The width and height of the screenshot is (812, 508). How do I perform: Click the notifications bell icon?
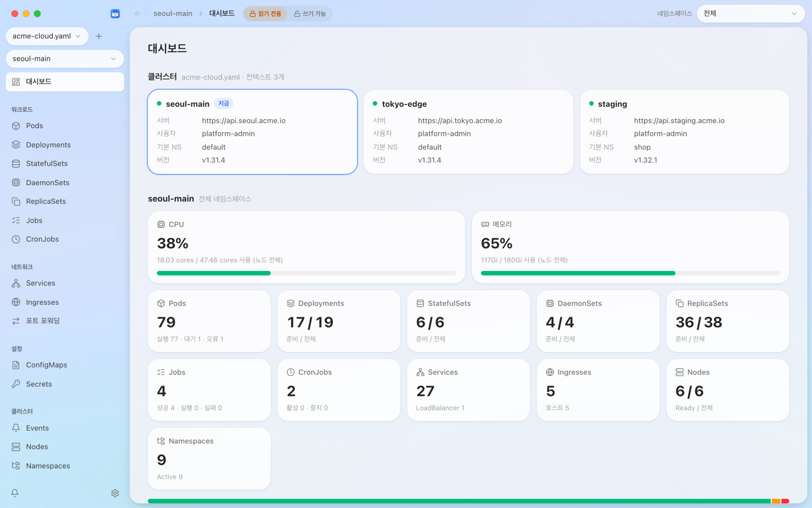(15, 493)
